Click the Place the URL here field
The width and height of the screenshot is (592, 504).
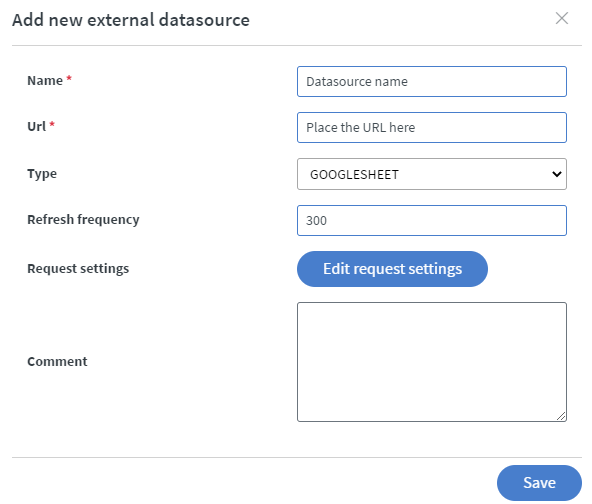[x=432, y=128]
